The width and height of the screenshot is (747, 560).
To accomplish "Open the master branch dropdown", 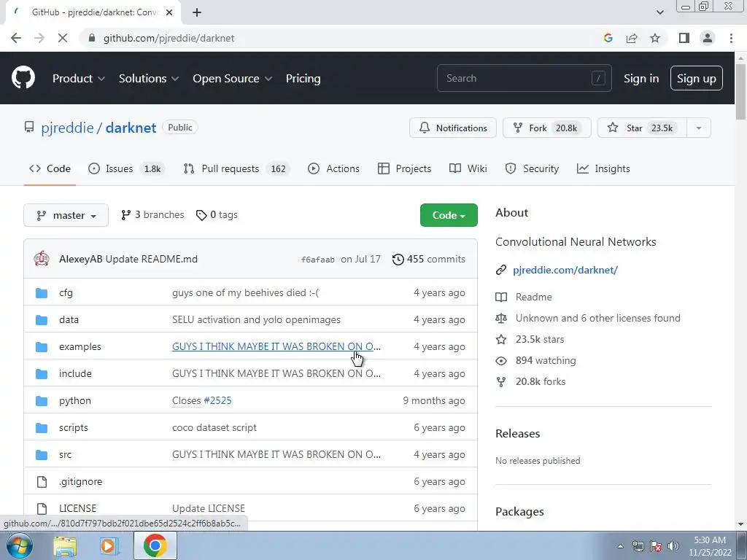I will [66, 215].
